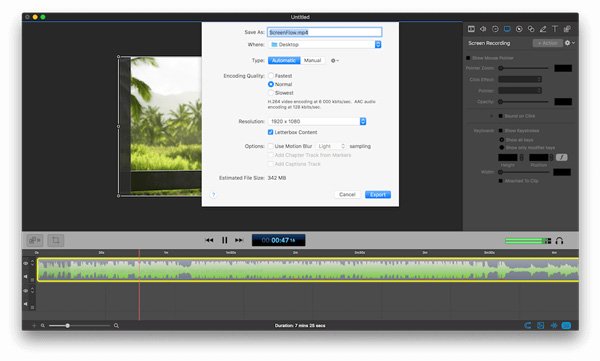Image resolution: width=600 pixels, height=361 pixels.
Task: Click the blue clip icon in the timeline footer
Action: coord(540,326)
